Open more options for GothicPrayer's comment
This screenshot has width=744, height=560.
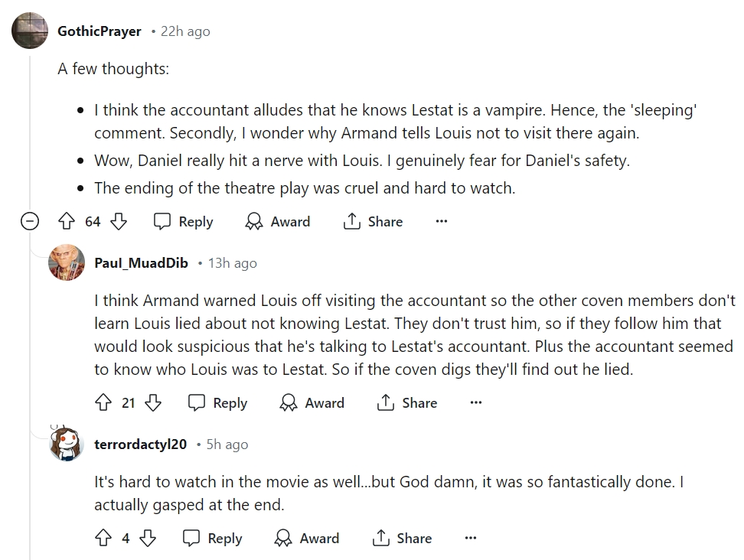[x=441, y=222]
